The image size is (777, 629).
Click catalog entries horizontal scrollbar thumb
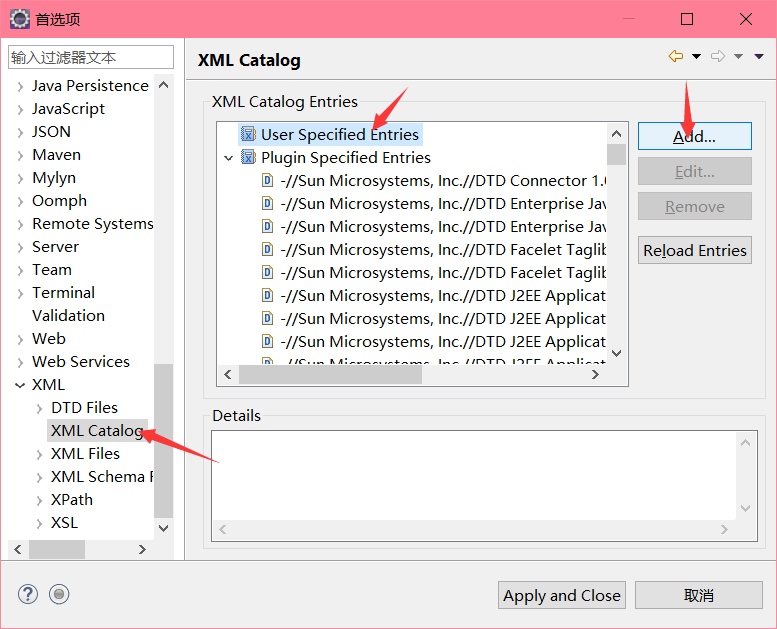tap(331, 375)
